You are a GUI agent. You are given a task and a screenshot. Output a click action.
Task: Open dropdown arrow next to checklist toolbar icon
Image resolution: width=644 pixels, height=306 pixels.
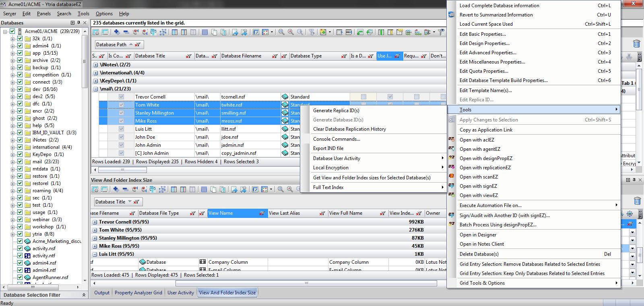click(x=272, y=32)
